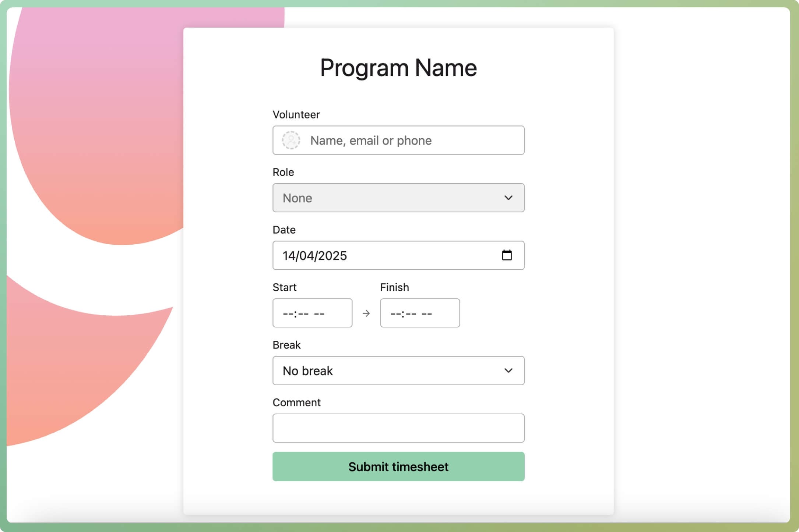The image size is (799, 532).
Task: Click the Date field label
Action: 284,230
